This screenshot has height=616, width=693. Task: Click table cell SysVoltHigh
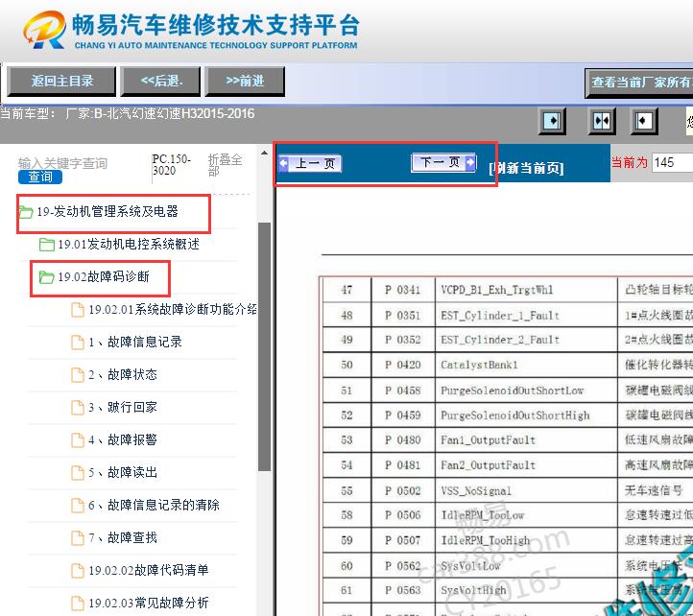click(x=526, y=590)
